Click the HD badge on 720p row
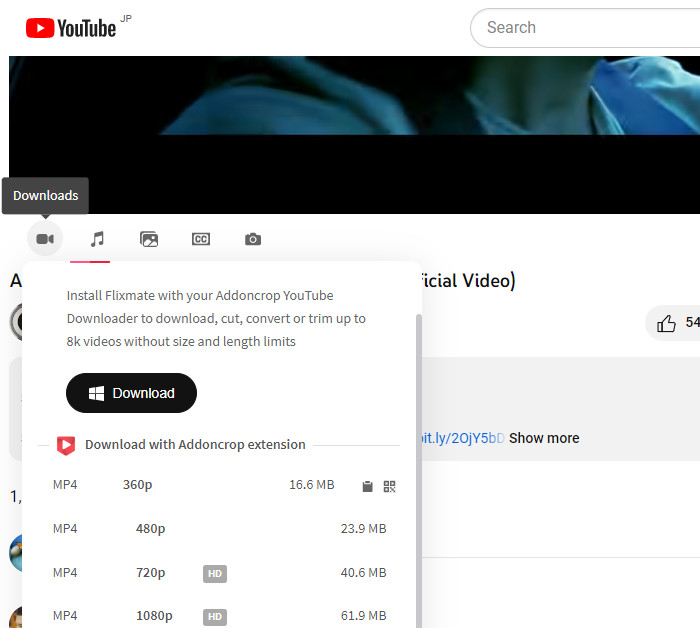The width and height of the screenshot is (700, 628). point(215,574)
